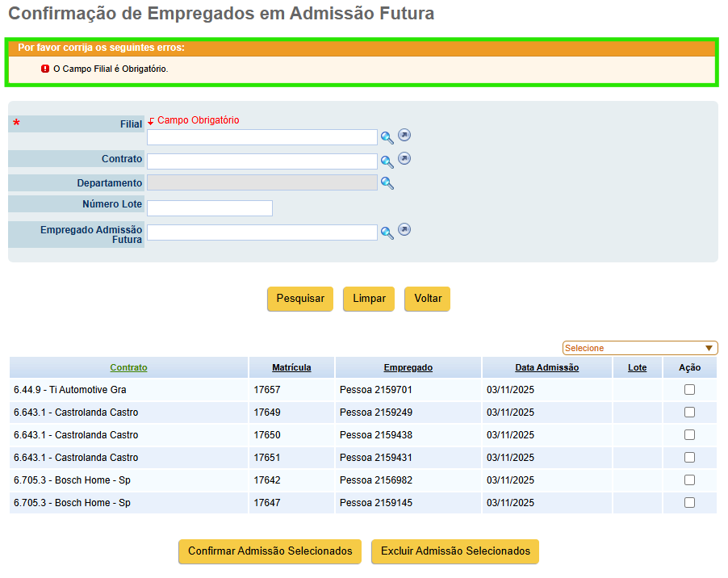
Task: Select the checkbox for matrícula 17650
Action: [689, 434]
